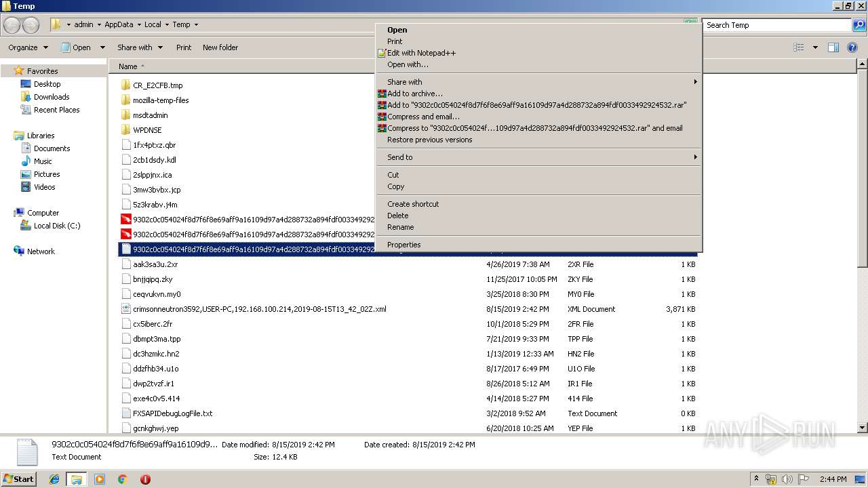The width and height of the screenshot is (868, 488).
Task: Choose Open in context menu
Action: pos(539,30)
